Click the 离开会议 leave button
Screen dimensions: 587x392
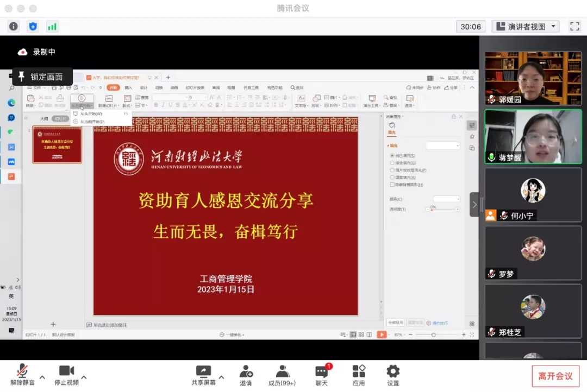[x=555, y=376]
